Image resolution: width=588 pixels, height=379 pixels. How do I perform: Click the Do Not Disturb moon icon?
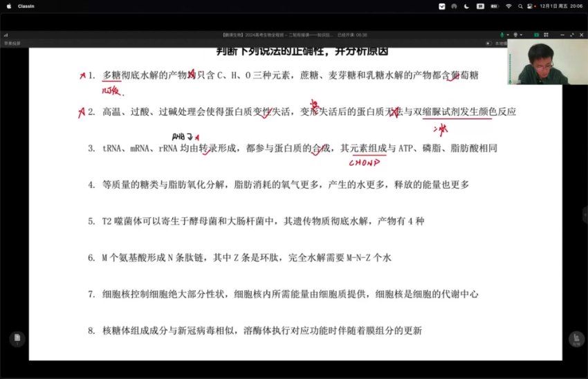[x=466, y=6]
